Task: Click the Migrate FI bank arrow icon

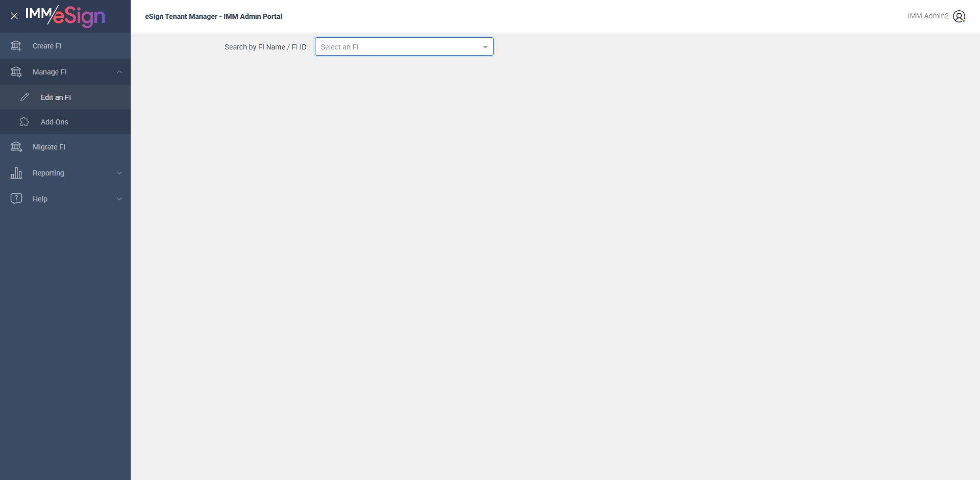Action: tap(16, 147)
